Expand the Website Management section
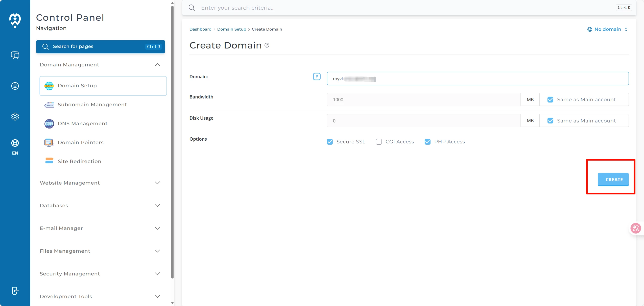The height and width of the screenshot is (306, 644). [157, 183]
